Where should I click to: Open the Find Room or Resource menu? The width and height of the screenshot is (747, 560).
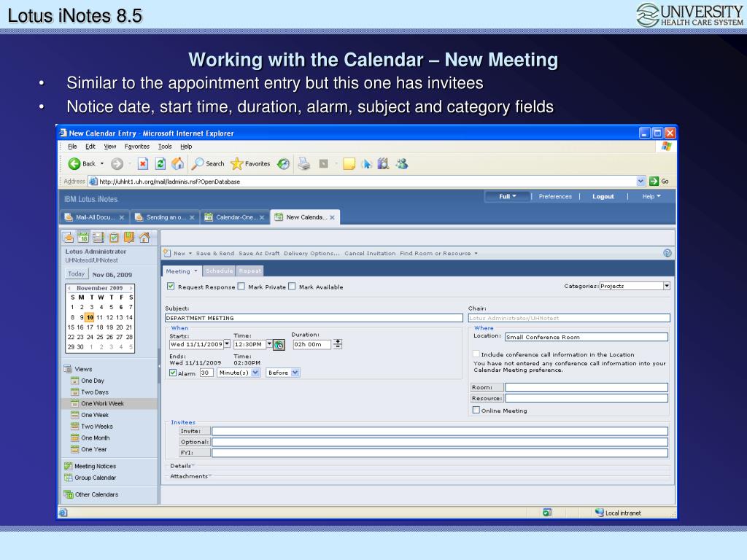click(x=438, y=253)
